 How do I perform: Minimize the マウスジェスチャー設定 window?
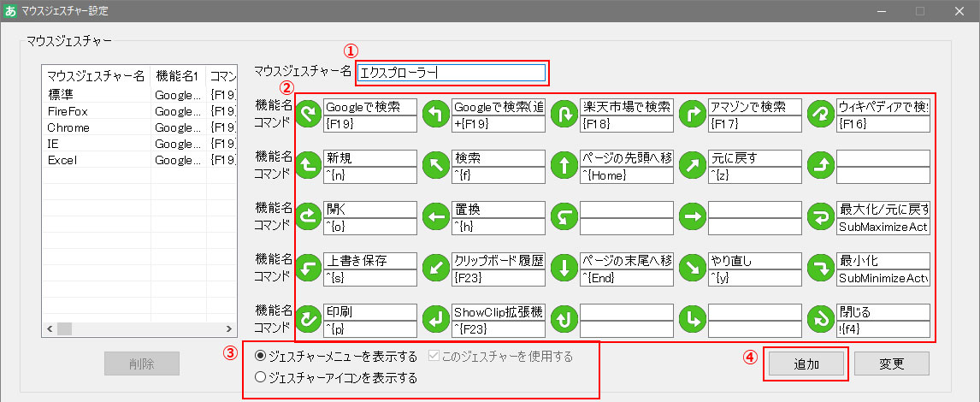click(881, 10)
